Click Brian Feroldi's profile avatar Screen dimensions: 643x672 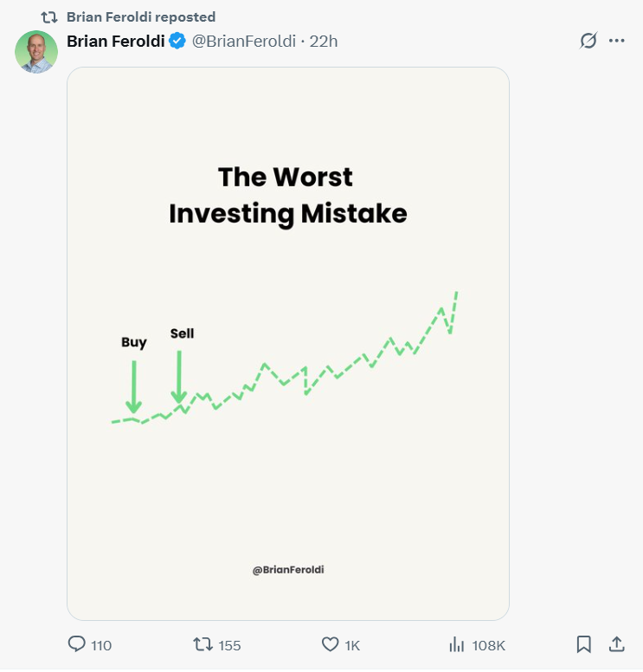coord(36,52)
